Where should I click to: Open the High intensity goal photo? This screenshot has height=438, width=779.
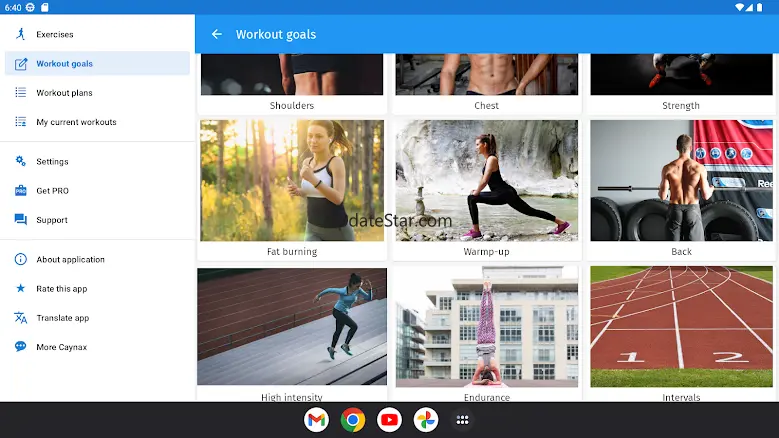[292, 326]
